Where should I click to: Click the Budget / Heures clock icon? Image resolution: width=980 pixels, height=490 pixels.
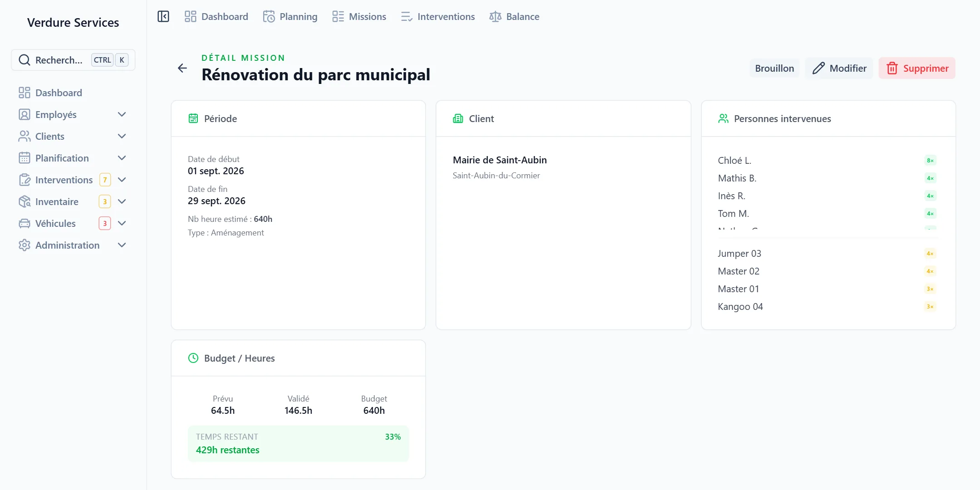(x=193, y=358)
